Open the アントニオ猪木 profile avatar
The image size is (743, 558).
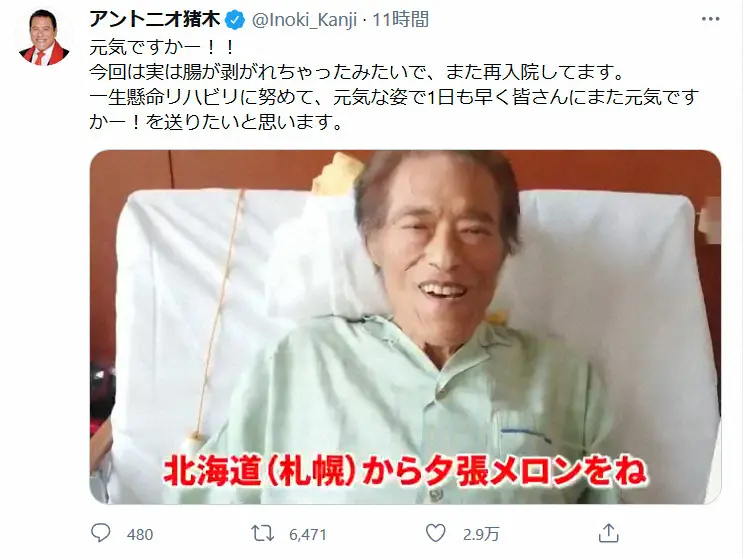pos(44,37)
